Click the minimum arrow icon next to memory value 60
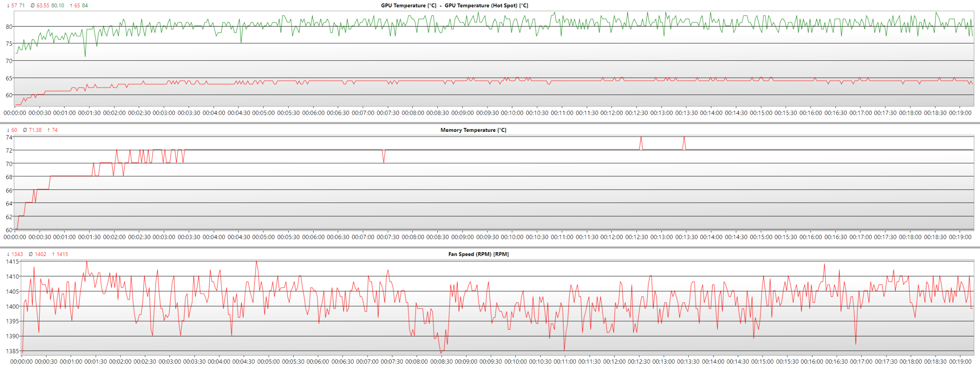The width and height of the screenshot is (980, 369). (8, 130)
